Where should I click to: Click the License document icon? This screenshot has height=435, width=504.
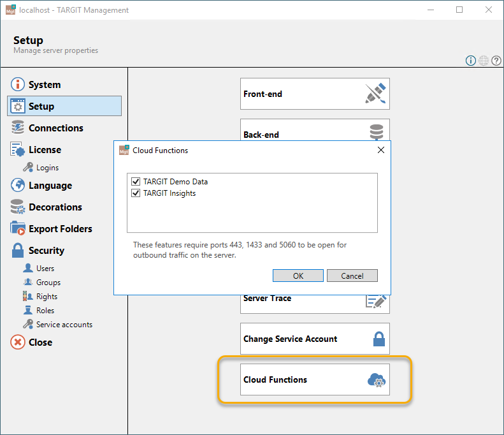tap(17, 149)
